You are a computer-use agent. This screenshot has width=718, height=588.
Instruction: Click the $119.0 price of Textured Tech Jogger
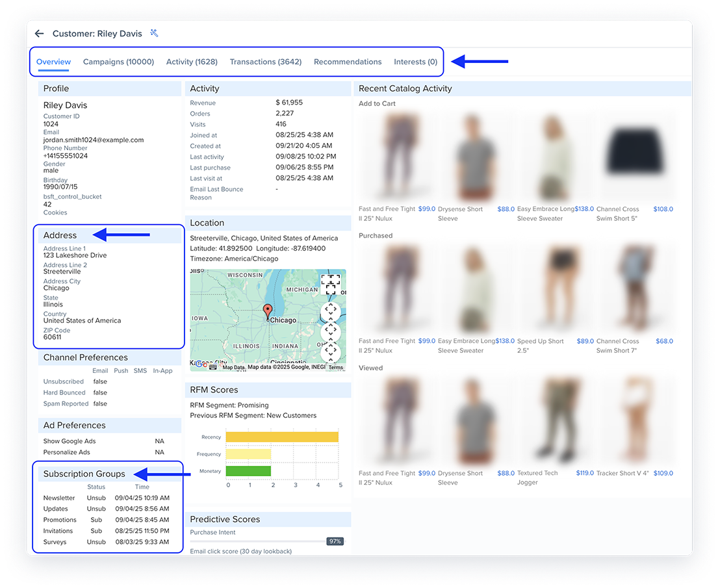(585, 474)
